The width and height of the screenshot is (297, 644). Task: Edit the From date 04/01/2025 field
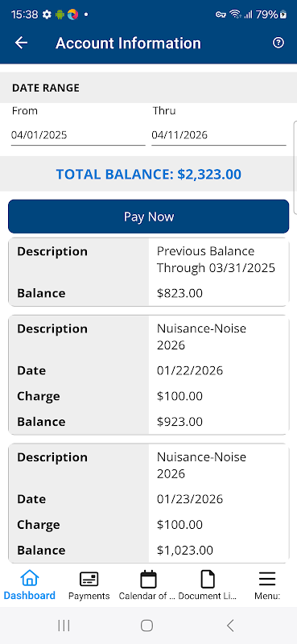(x=78, y=134)
